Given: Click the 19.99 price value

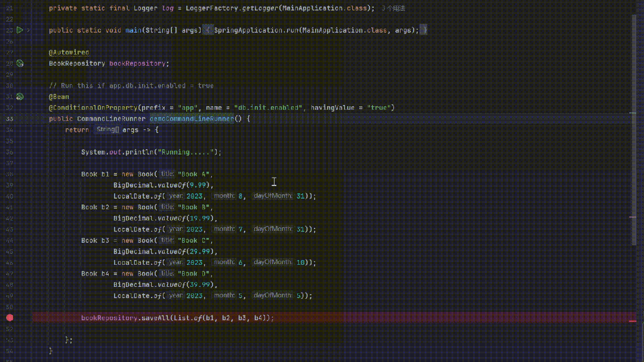Looking at the screenshot, I should click(199, 218).
